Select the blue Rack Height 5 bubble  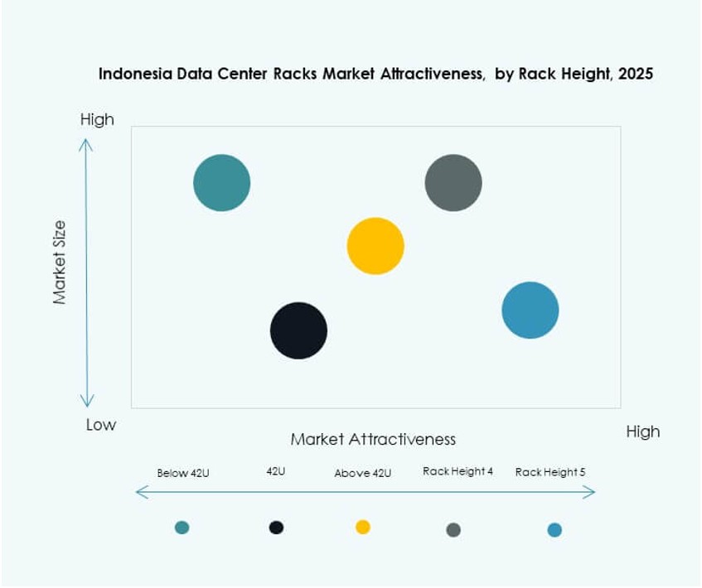coord(531,309)
